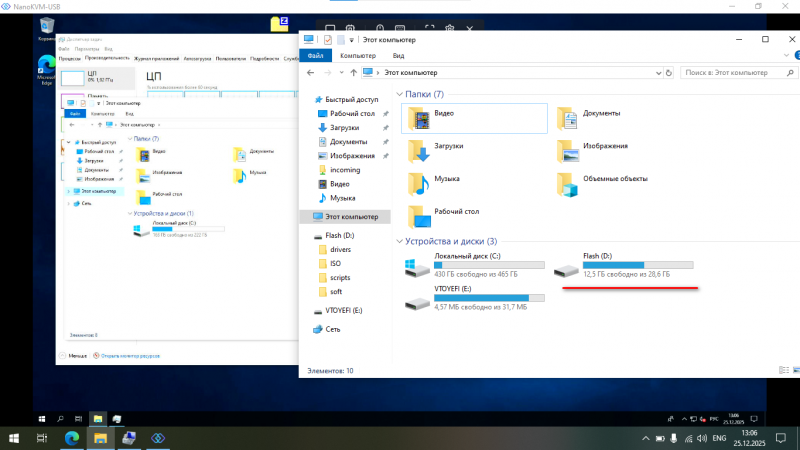Screen dimensions: 800x450
Task: Click the Up one level arrow
Action: point(351,73)
